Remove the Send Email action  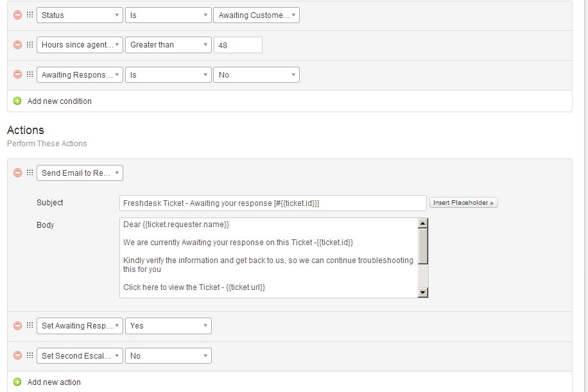[17, 173]
